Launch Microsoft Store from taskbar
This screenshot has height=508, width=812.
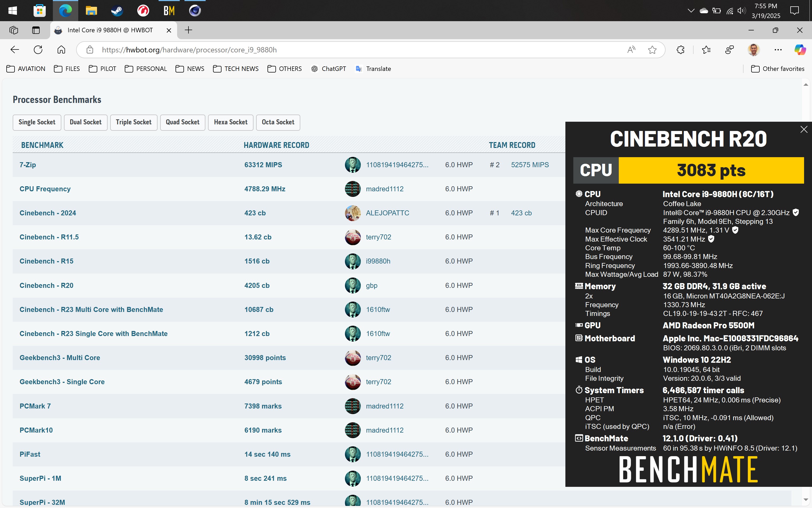(39, 10)
